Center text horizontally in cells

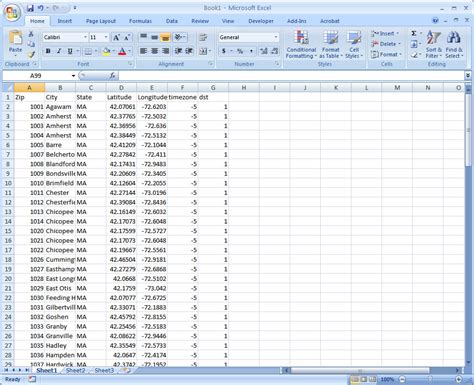point(154,51)
